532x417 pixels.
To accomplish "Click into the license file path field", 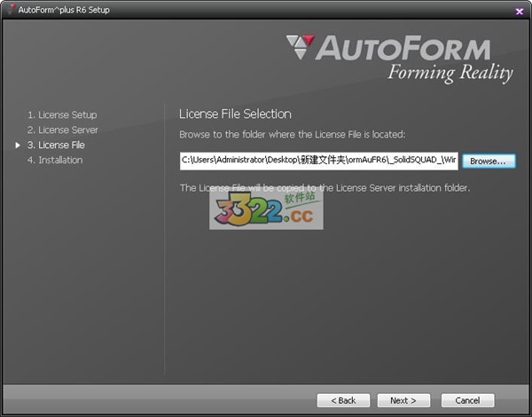I will click(319, 161).
